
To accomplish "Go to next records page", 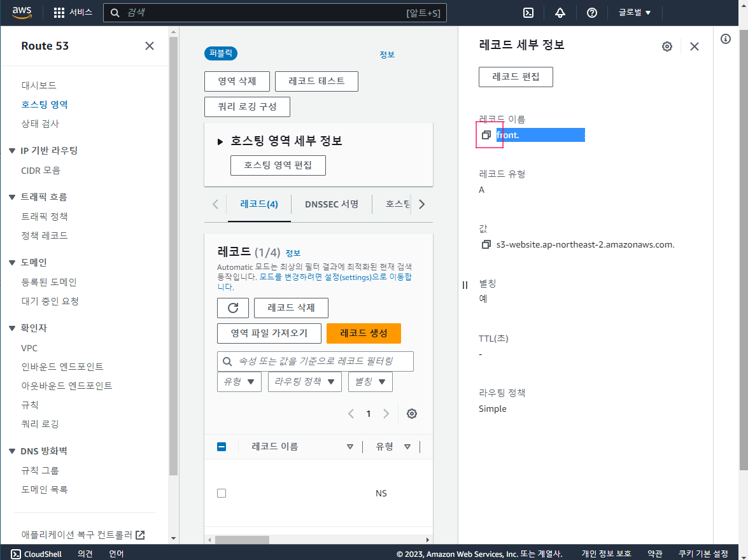I will (x=386, y=414).
